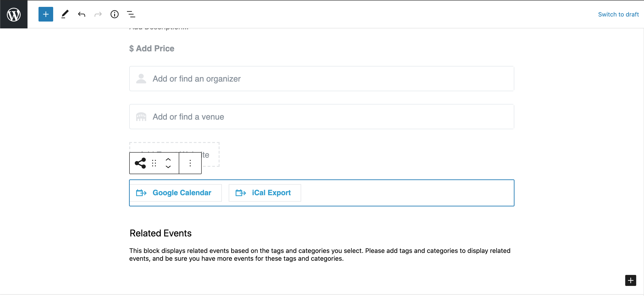Click the Add or find a venue field
This screenshot has height=296, width=644.
(322, 117)
